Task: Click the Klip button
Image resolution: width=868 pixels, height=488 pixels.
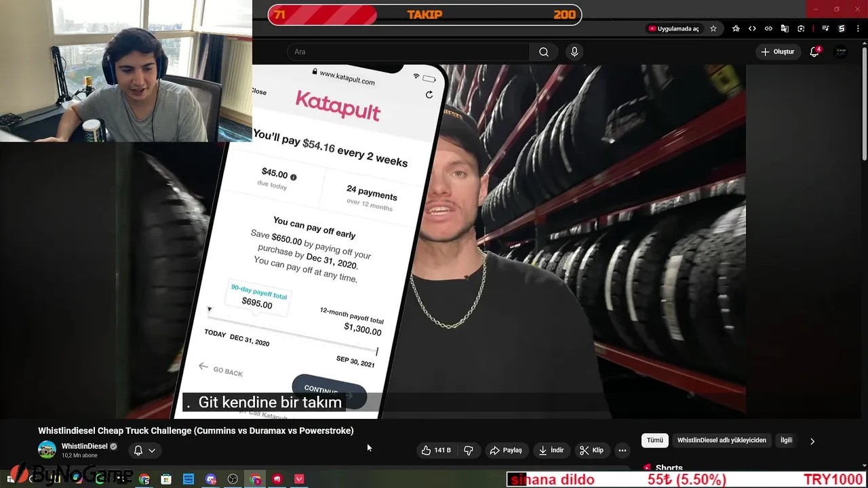Action: [591, 450]
